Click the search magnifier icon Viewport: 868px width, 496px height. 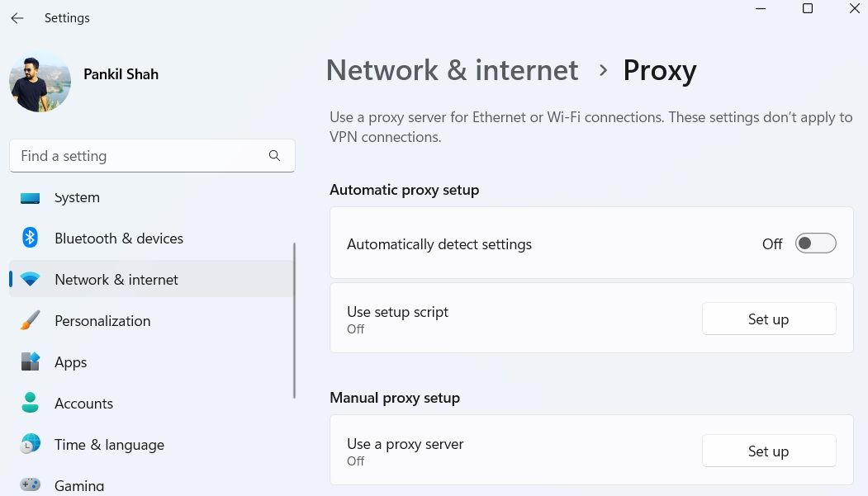(274, 156)
